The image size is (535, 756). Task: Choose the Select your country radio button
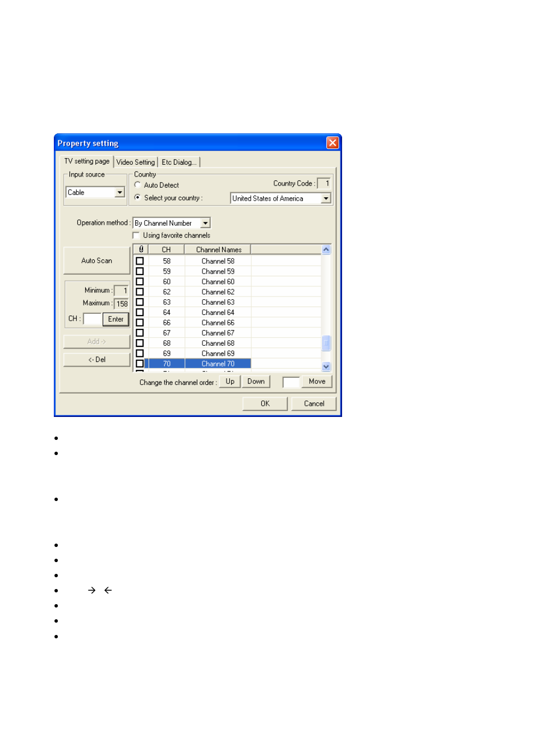click(x=137, y=198)
